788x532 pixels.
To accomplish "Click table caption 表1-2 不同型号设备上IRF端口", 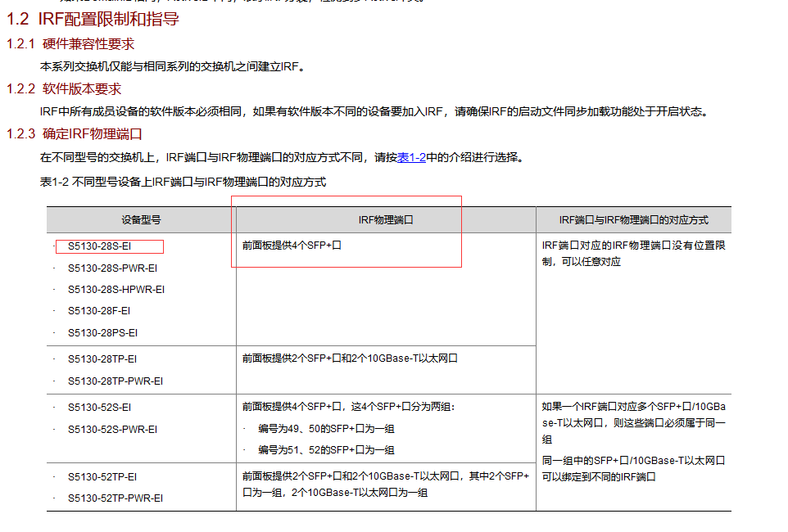I will [x=183, y=182].
